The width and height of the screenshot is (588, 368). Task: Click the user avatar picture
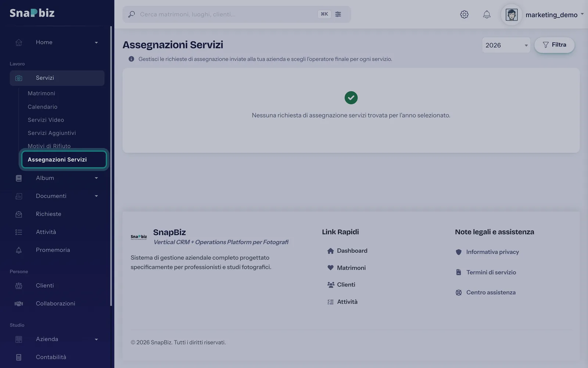pyautogui.click(x=512, y=15)
